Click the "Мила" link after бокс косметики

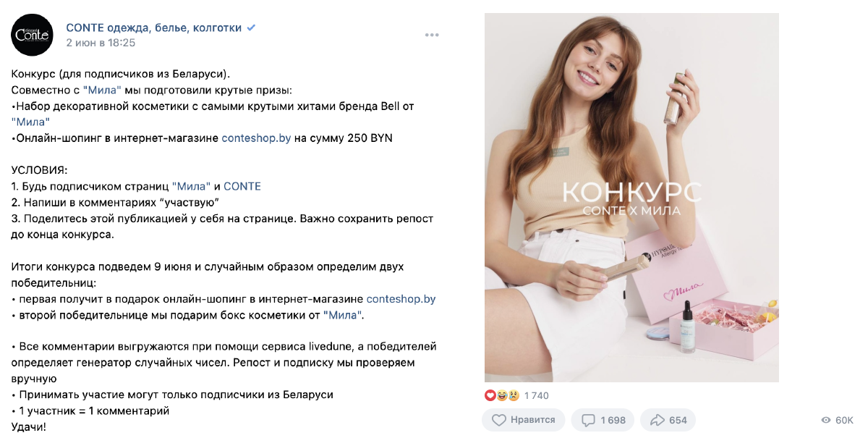[x=342, y=315]
